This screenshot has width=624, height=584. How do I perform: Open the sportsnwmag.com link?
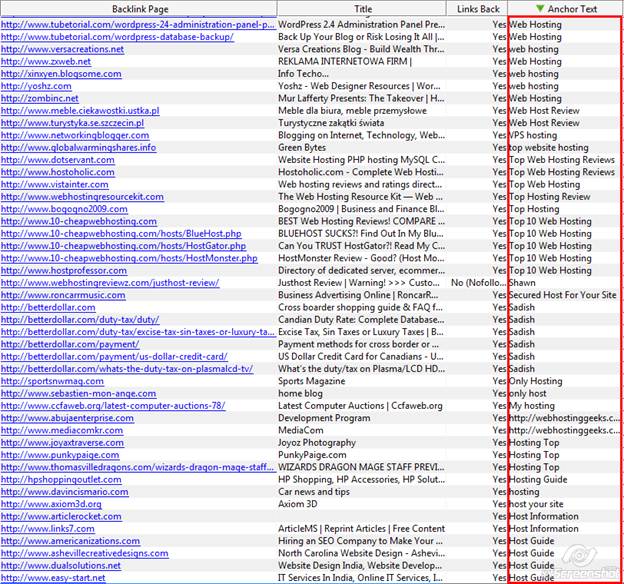coord(52,381)
